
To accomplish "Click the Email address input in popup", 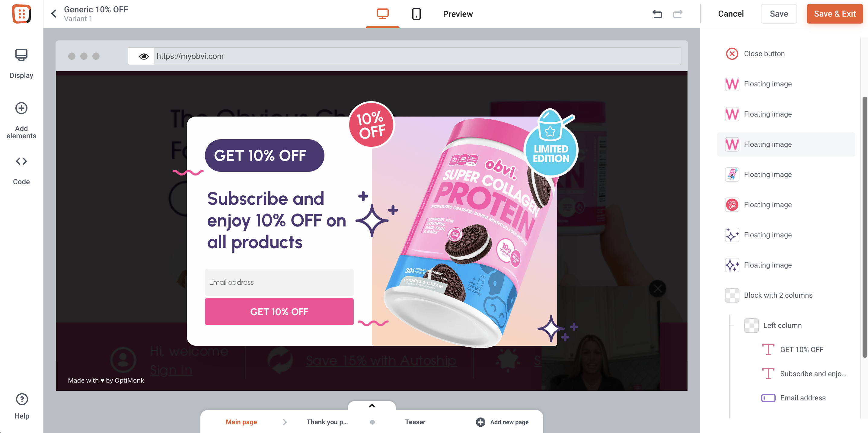I will [x=279, y=282].
